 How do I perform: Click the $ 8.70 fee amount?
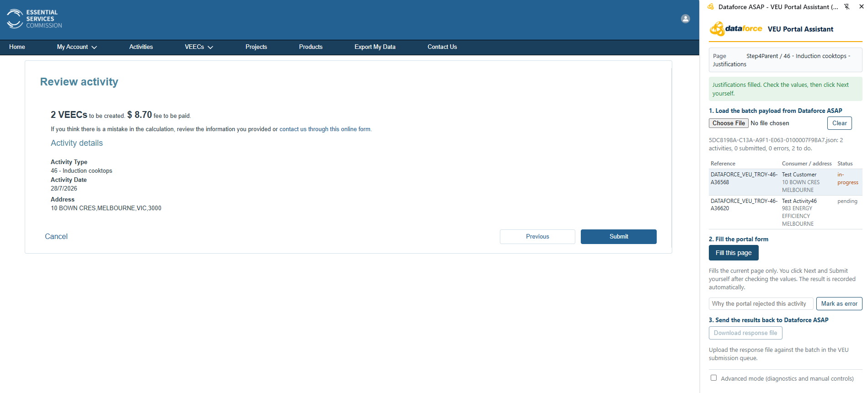139,115
